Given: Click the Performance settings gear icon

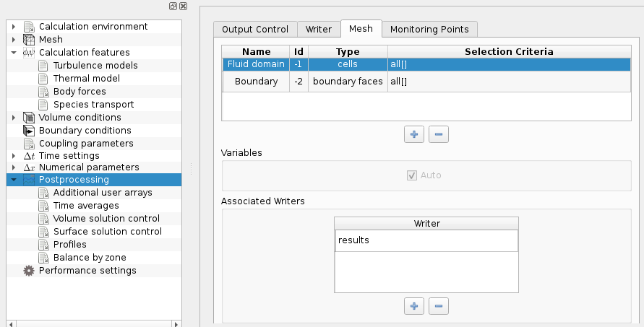Looking at the screenshot, I should 29,271.
